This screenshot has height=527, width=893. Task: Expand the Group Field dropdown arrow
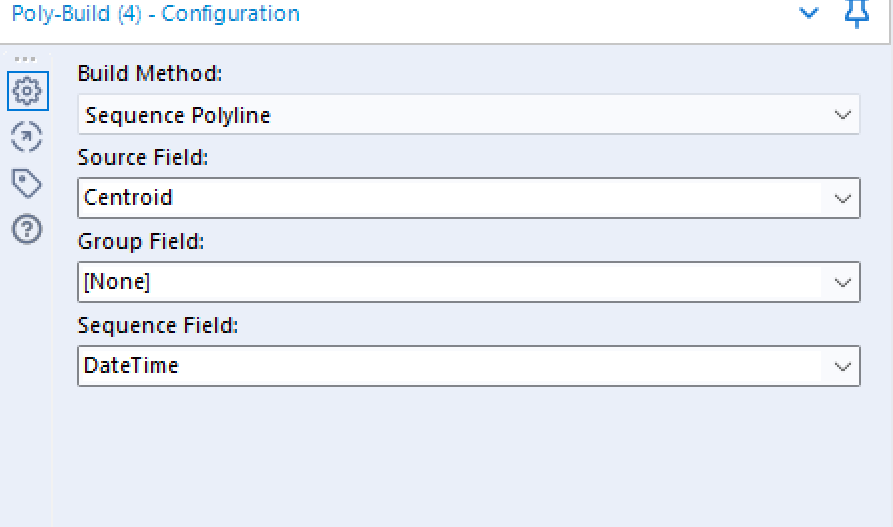842,283
